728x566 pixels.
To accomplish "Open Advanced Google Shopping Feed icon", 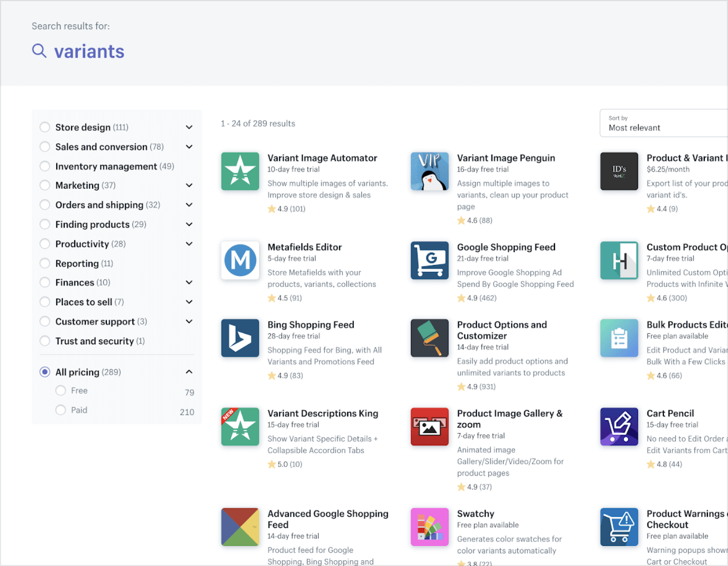I will (240, 527).
